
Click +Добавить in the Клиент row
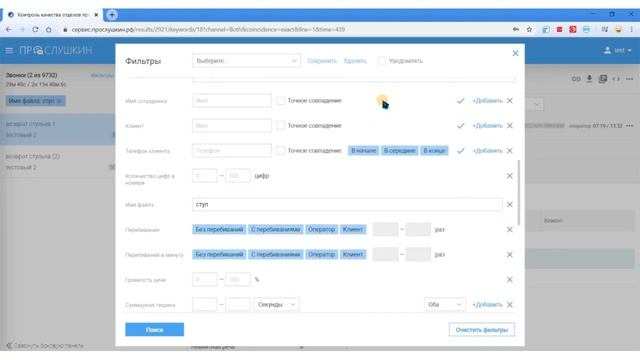tap(487, 126)
